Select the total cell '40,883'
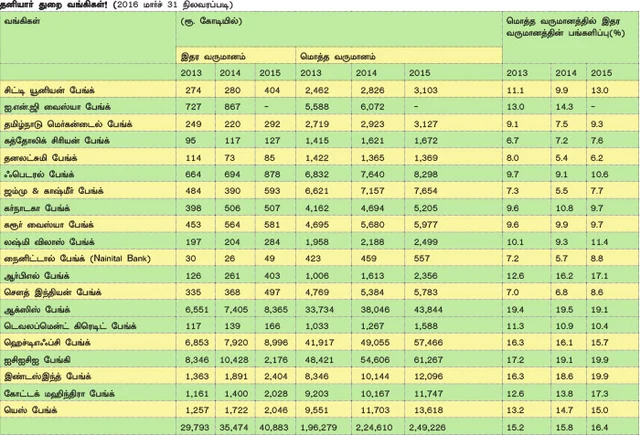The width and height of the screenshot is (640, 435). (274, 428)
